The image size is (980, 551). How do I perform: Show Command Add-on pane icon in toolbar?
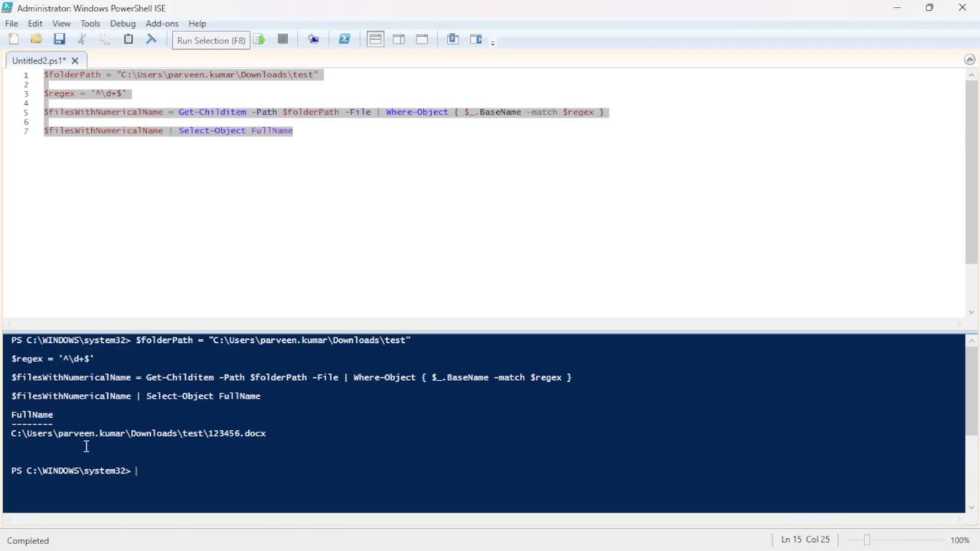pos(475,39)
